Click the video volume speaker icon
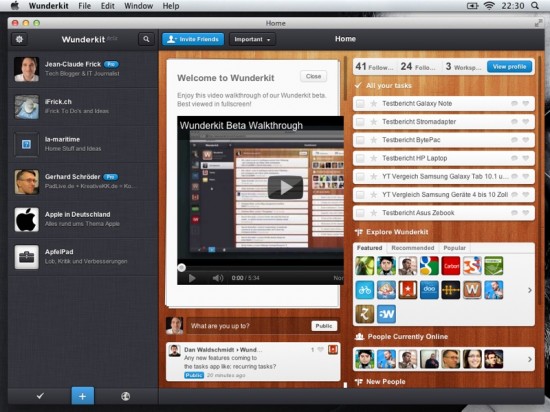The width and height of the screenshot is (550, 412). [x=218, y=278]
